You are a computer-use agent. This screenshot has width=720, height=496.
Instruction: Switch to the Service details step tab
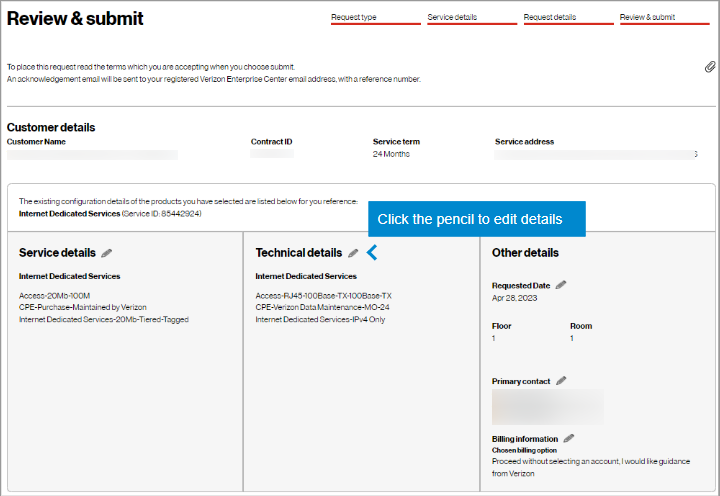point(471,18)
